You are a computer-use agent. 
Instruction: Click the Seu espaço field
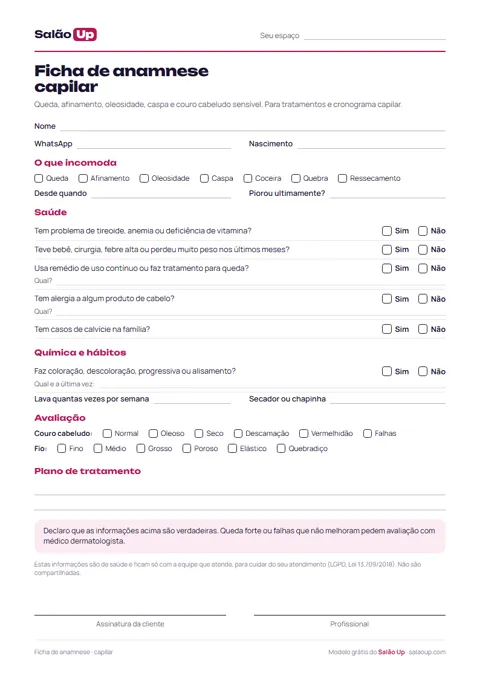click(375, 36)
